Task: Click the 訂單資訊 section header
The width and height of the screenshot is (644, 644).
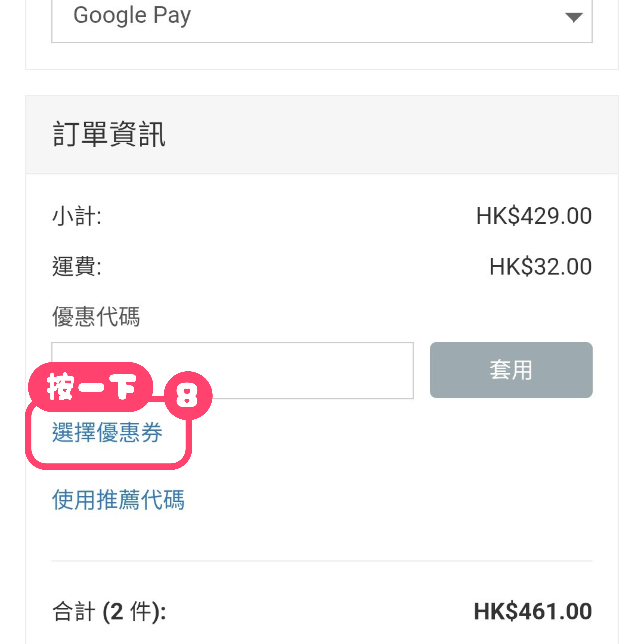Action: tap(109, 134)
